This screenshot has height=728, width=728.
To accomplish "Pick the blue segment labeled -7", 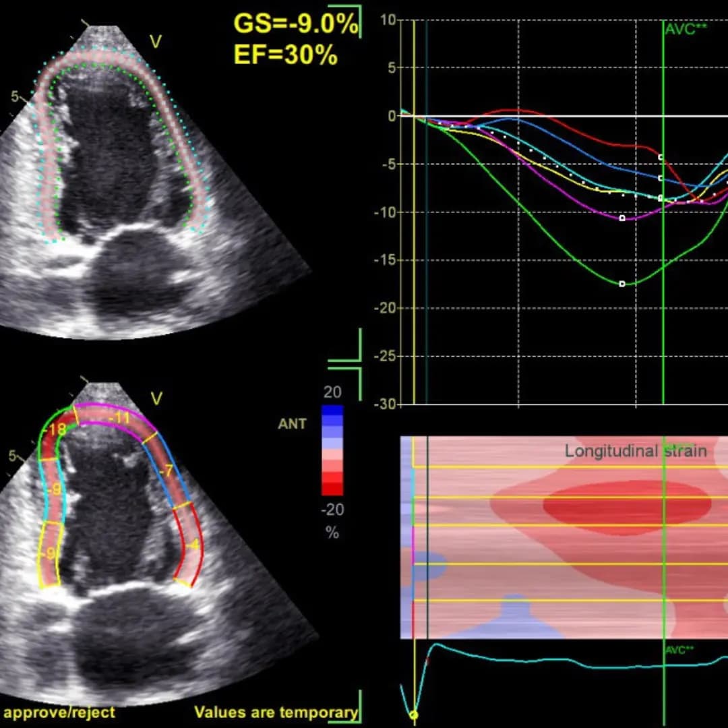I will tap(169, 471).
